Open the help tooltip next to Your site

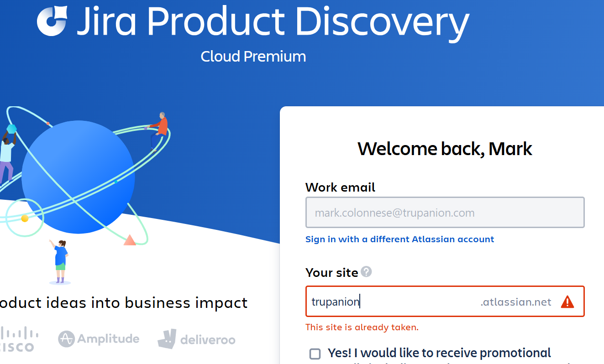pyautogui.click(x=367, y=272)
